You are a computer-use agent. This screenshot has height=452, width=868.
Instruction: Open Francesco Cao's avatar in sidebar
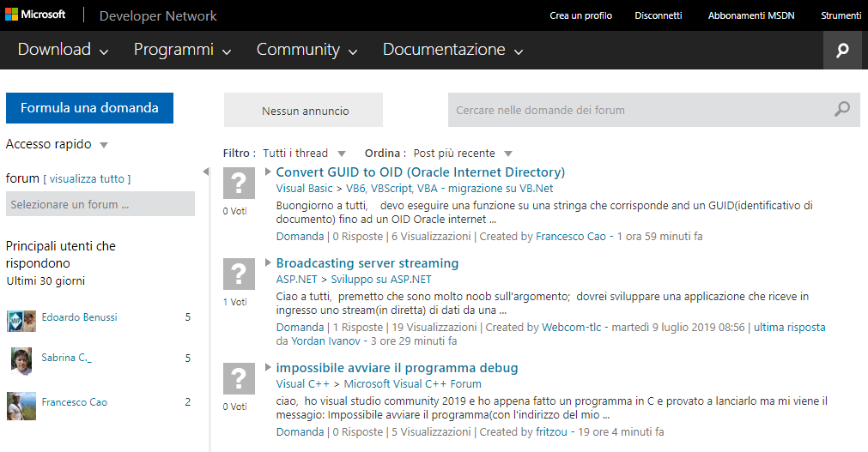pos(21,406)
